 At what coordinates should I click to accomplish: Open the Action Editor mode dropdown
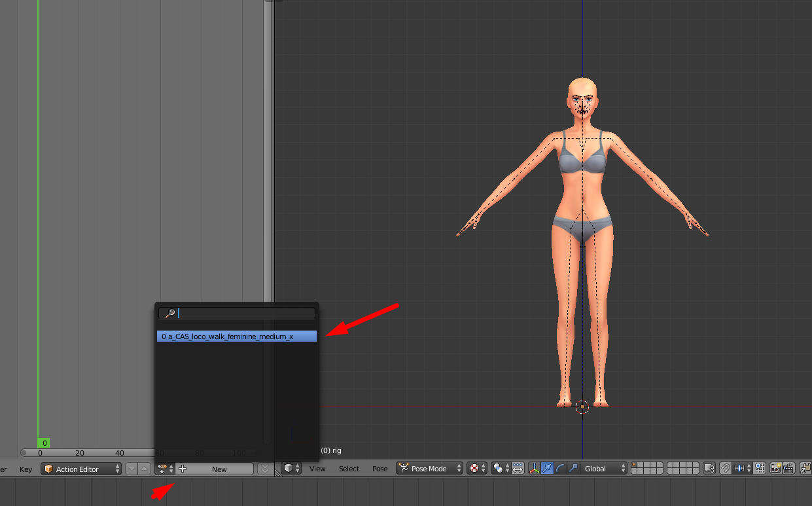(81, 469)
